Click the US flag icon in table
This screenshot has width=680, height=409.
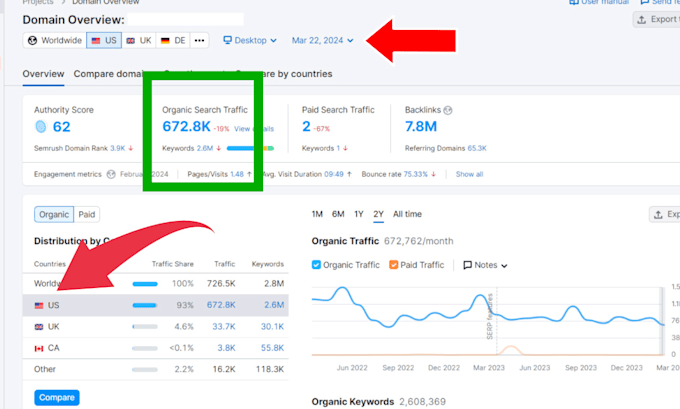tap(39, 305)
